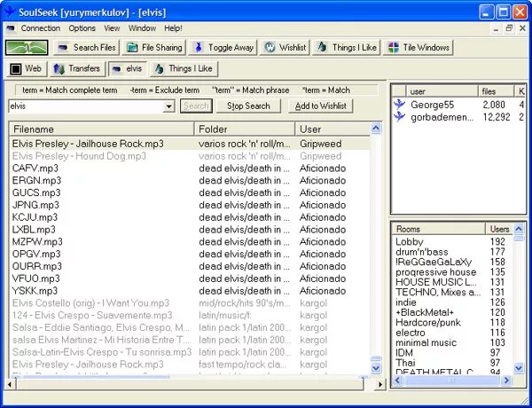Click the green connection status icon
This screenshot has height=408, width=532.
(x=27, y=48)
